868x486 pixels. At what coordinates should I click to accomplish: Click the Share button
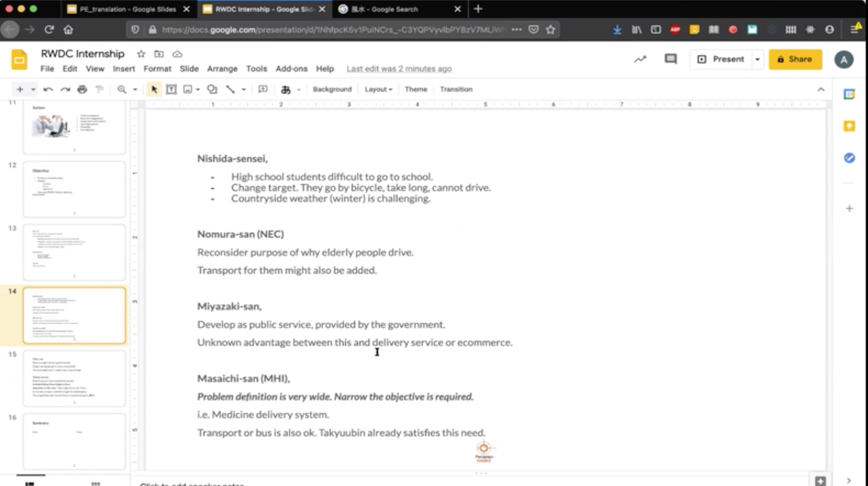795,59
